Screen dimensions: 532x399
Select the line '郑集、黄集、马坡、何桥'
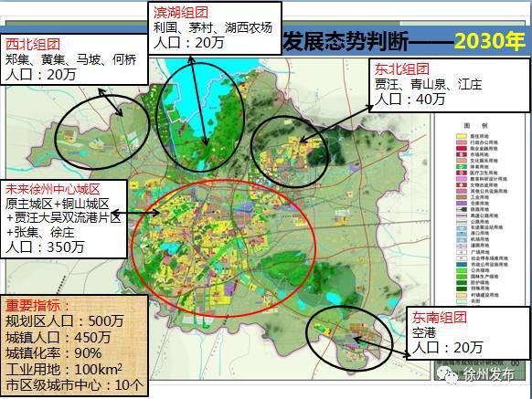tap(71, 59)
